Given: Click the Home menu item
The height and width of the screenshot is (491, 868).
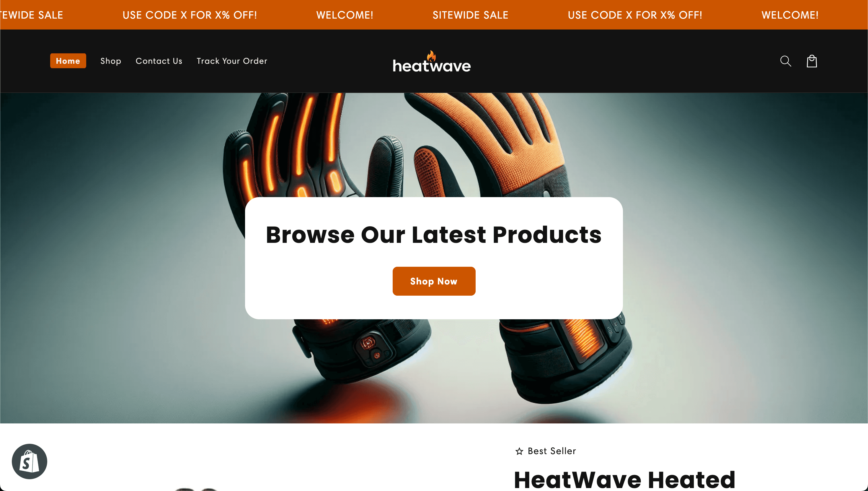Looking at the screenshot, I should pos(68,61).
